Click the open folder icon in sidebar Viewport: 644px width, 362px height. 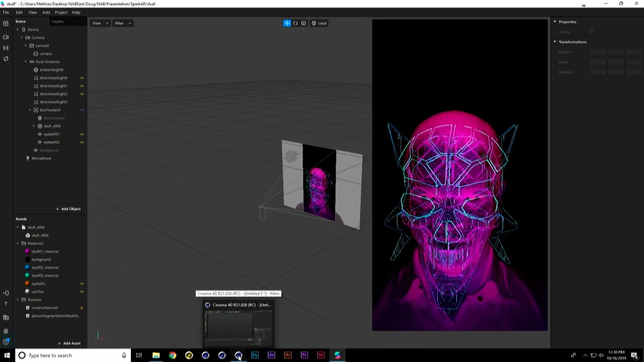[6, 317]
